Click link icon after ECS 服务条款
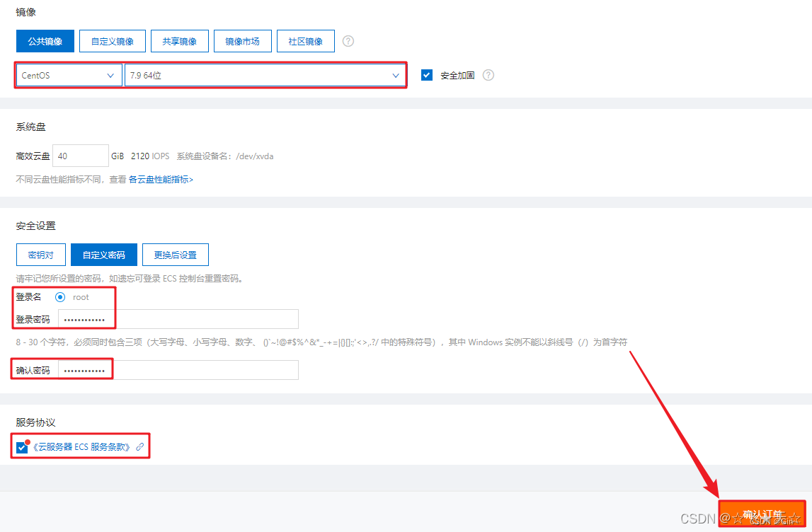Viewport: 812px width, 532px height. pyautogui.click(x=140, y=447)
